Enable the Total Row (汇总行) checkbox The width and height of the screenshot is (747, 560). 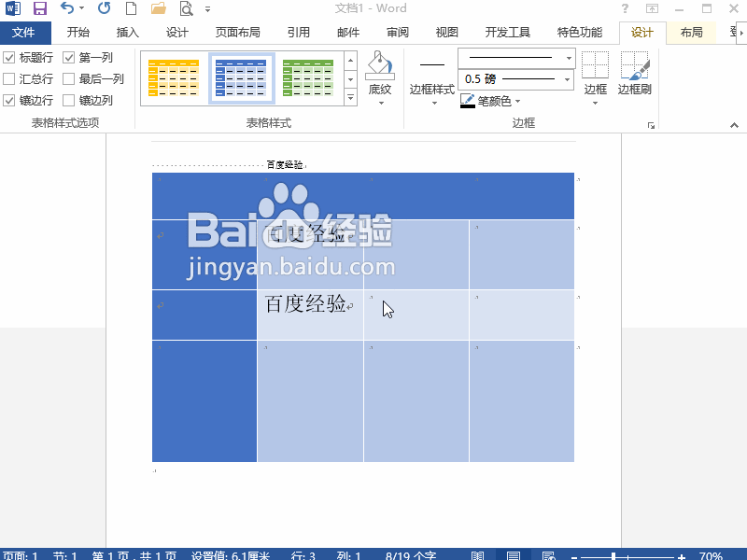9,78
